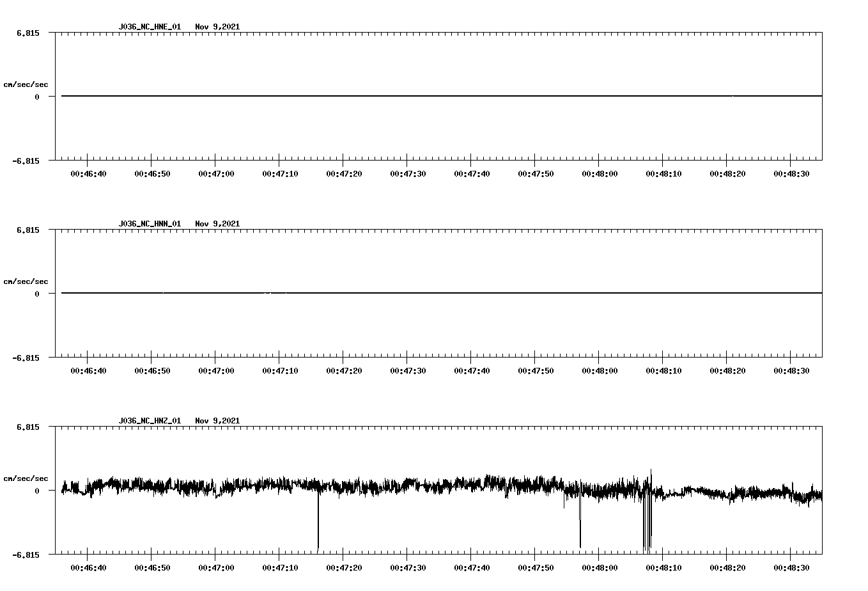Pick 00:48:00 time label below HNZ plot
The image size is (868, 591).
point(600,567)
